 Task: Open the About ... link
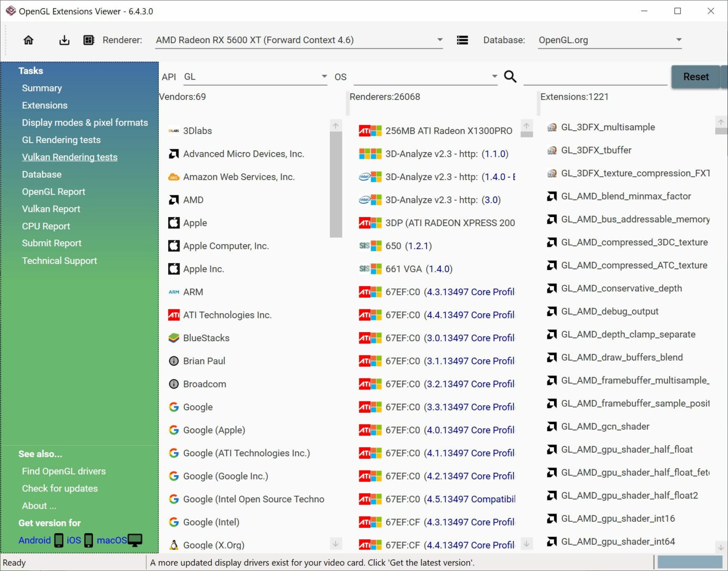click(39, 506)
